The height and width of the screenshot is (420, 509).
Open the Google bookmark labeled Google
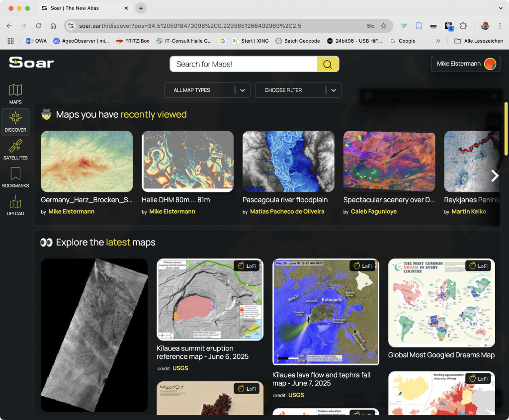point(403,41)
